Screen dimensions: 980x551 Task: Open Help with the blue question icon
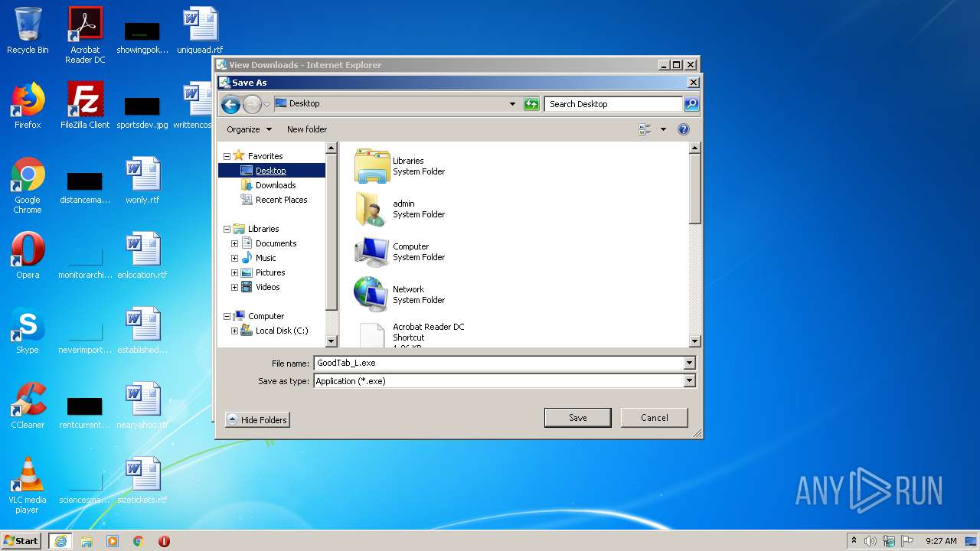684,129
